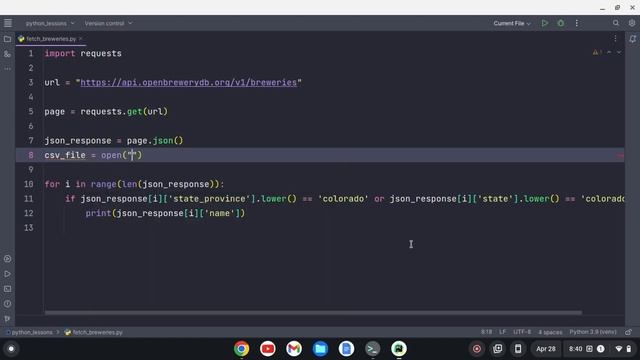The height and width of the screenshot is (360, 640).
Task: Toggle the read-only lock icon
Action: 629,332
